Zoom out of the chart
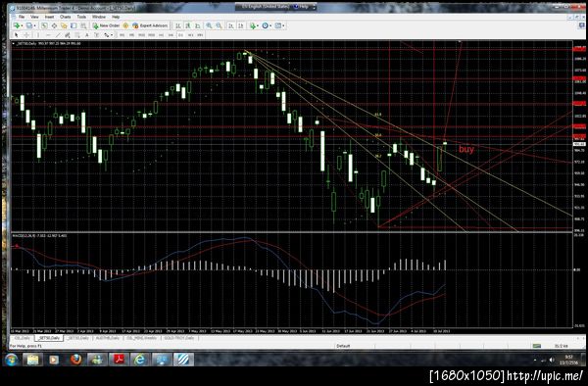This screenshot has height=386, width=588. pos(219,25)
